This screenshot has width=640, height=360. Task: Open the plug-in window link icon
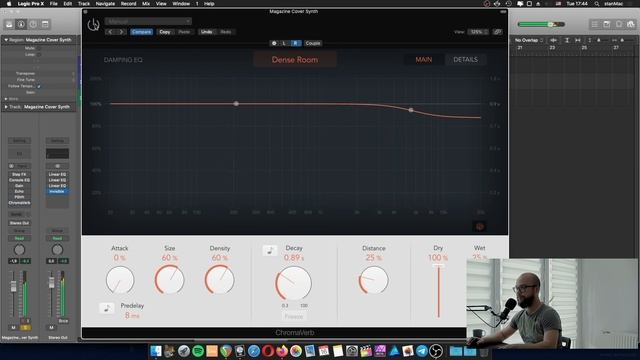pyautogui.click(x=497, y=32)
